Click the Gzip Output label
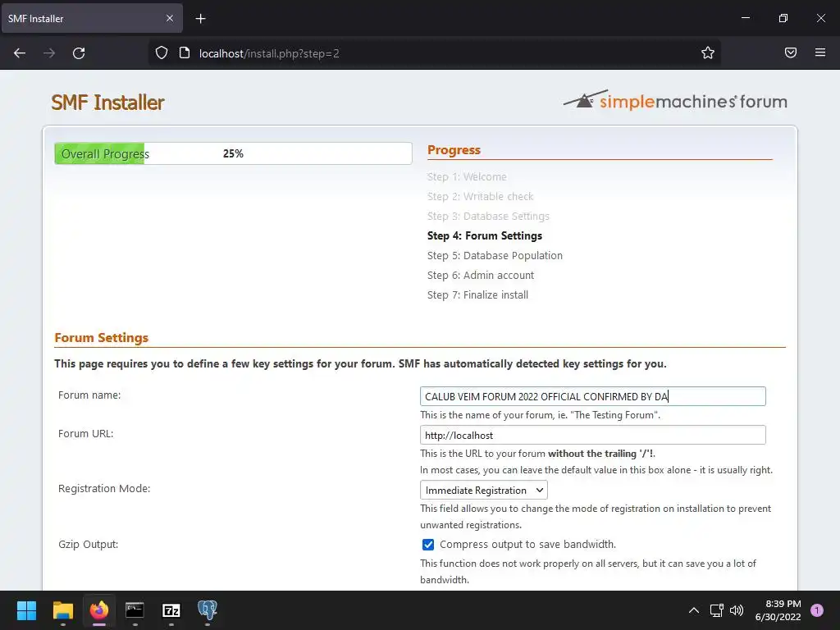This screenshot has width=840, height=630. [89, 545]
